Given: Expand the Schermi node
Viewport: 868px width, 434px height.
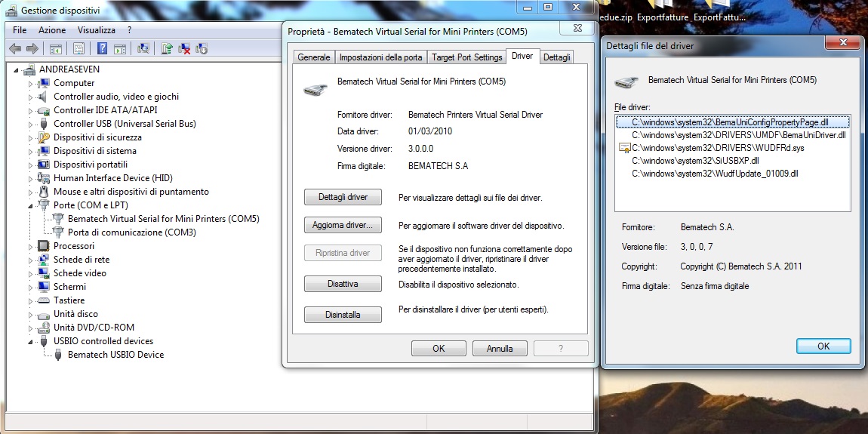Looking at the screenshot, I should [31, 287].
